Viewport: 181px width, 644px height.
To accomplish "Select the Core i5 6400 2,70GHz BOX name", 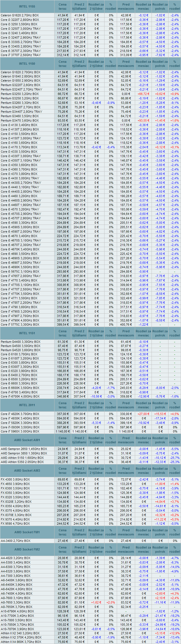I will click(19, 375).
